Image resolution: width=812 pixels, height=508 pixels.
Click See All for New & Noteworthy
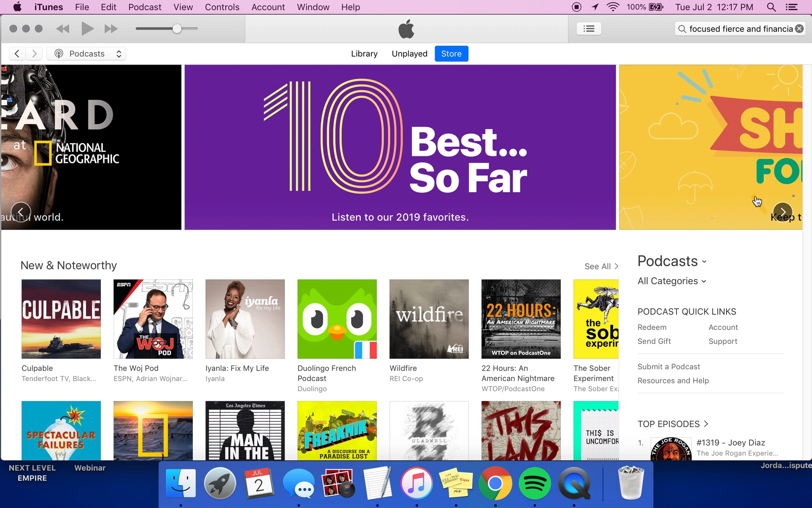point(601,267)
